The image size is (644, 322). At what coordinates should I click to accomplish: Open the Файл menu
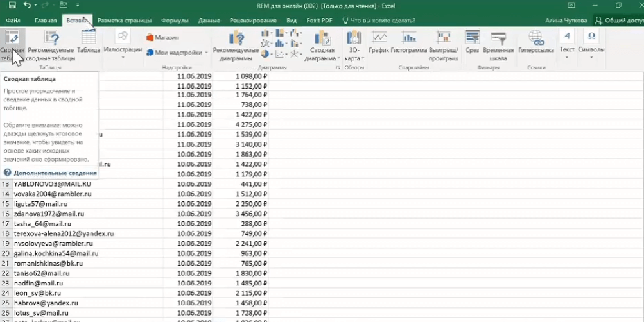click(x=13, y=20)
